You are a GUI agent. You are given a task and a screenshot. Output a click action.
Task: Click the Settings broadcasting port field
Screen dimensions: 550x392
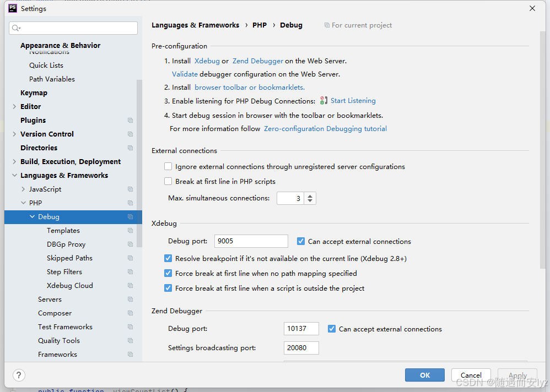pyautogui.click(x=301, y=348)
